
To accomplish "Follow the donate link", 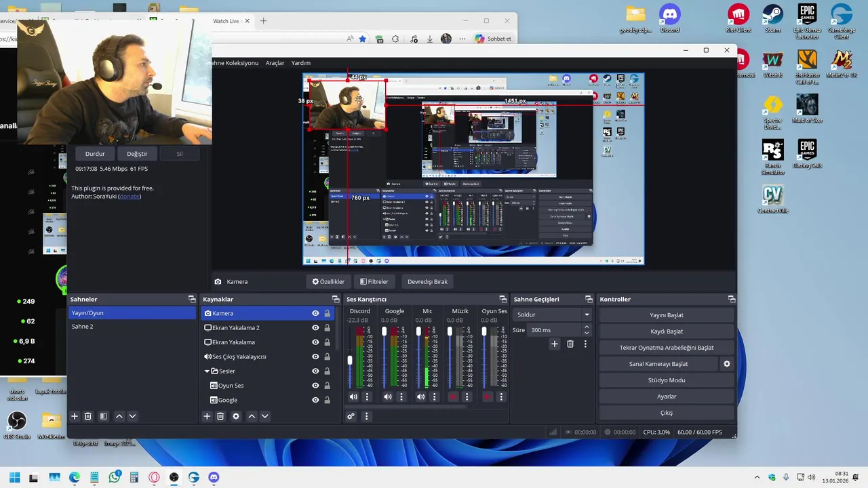I will [x=130, y=197].
